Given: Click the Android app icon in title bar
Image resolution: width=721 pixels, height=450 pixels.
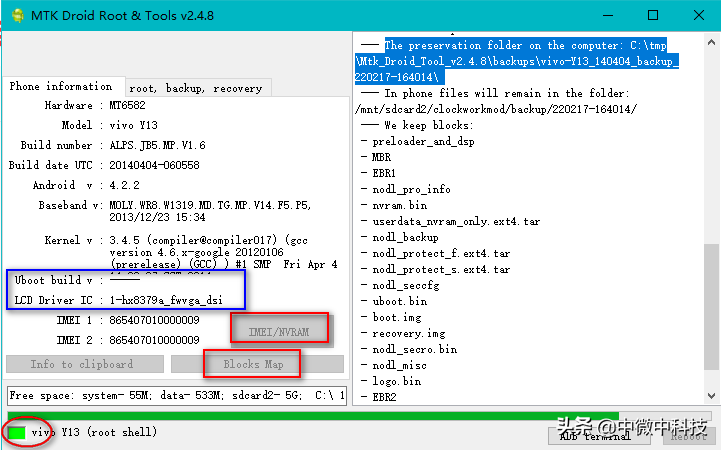Looking at the screenshot, I should tap(18, 16).
